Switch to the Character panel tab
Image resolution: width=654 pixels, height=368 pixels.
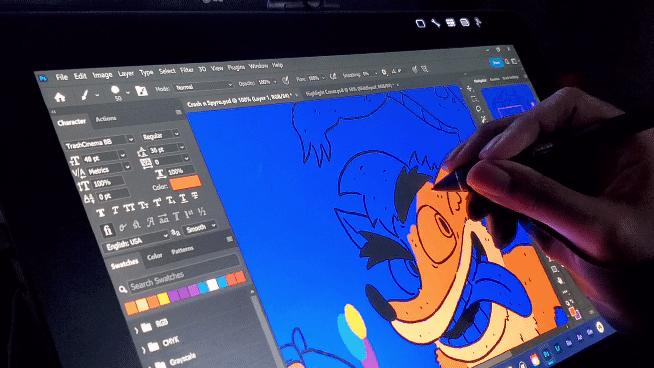[x=71, y=122]
